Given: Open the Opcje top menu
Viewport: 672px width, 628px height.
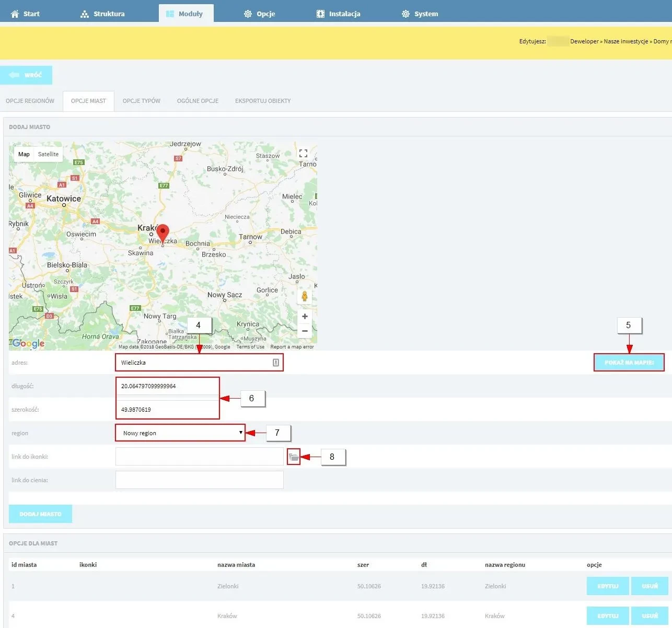Looking at the screenshot, I should click(260, 14).
